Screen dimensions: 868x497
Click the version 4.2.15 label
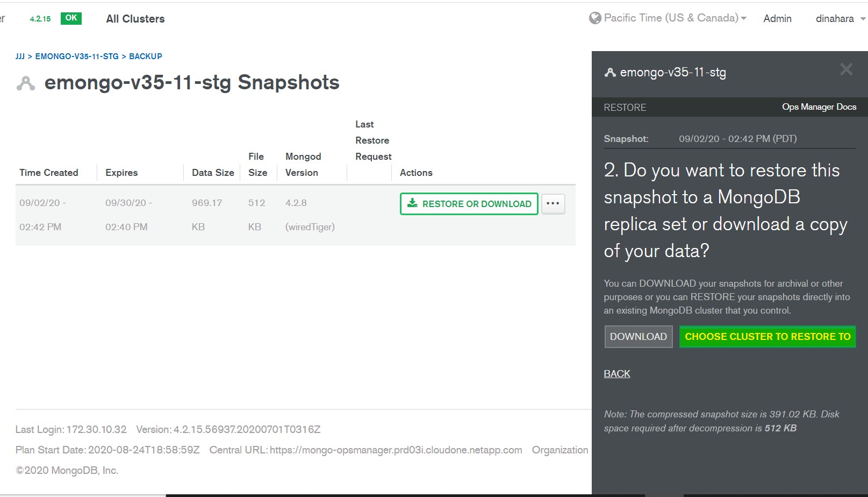click(x=40, y=19)
